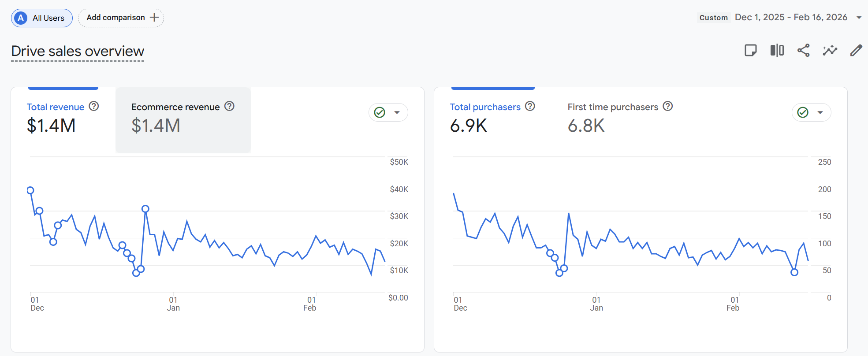This screenshot has height=356, width=868.
Task: Click green check icon on purchasers card
Action: point(803,112)
